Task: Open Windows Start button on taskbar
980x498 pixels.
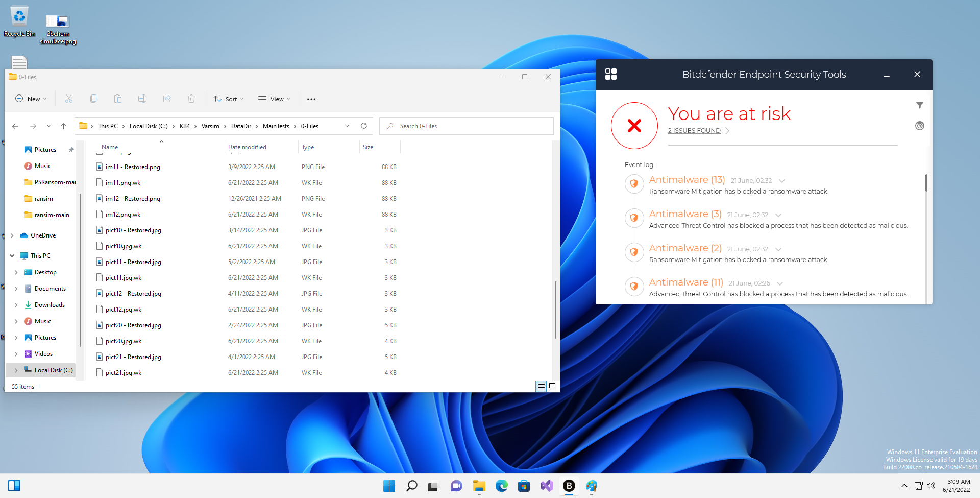Action: pos(389,486)
